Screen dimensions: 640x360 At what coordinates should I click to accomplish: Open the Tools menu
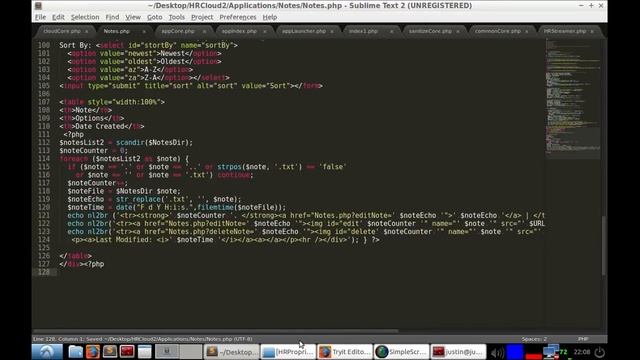pyautogui.click(x=176, y=17)
